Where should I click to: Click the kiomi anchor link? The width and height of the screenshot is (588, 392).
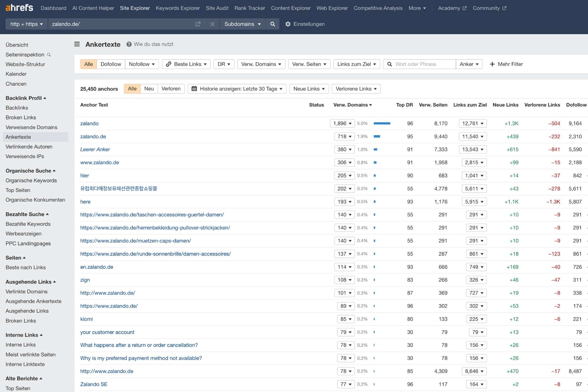tap(86, 319)
